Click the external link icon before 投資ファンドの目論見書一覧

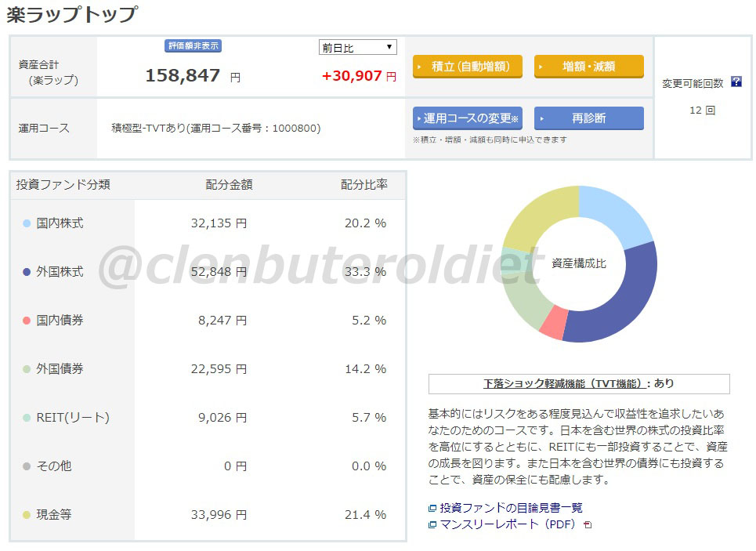click(x=432, y=508)
